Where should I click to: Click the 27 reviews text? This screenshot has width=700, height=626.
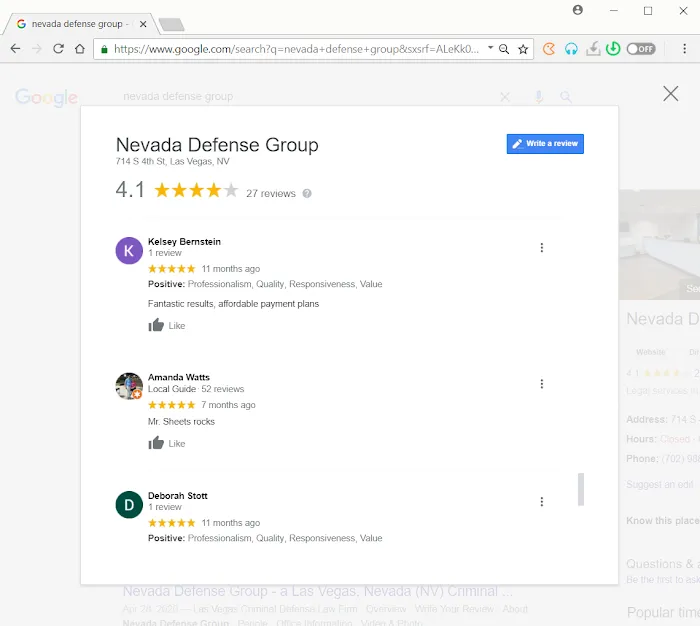tap(271, 193)
